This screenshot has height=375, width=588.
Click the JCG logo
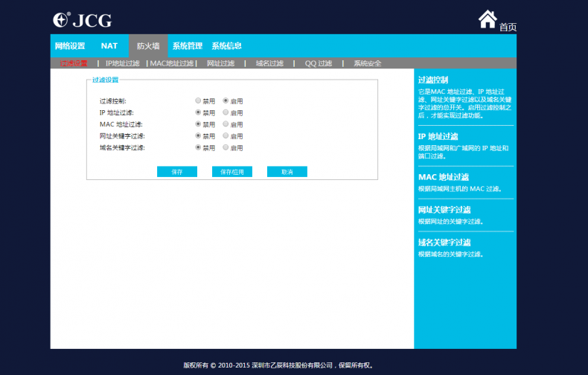82,20
